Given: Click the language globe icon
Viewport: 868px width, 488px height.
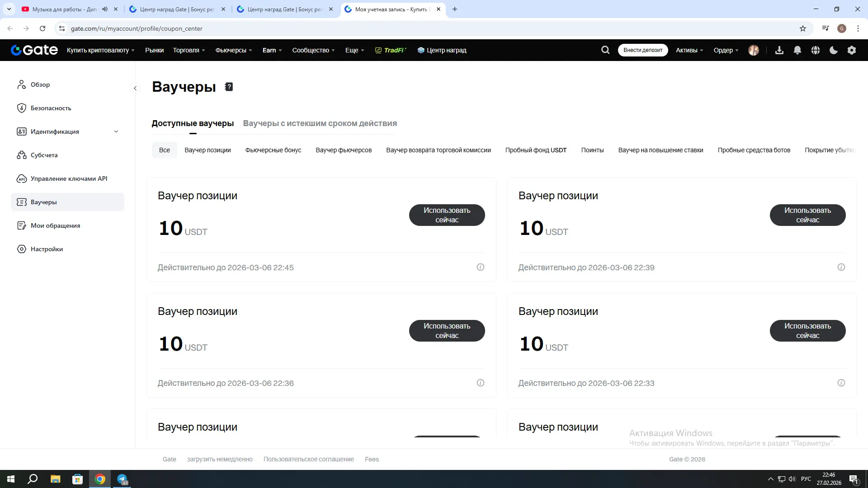Looking at the screenshot, I should coord(816,50).
